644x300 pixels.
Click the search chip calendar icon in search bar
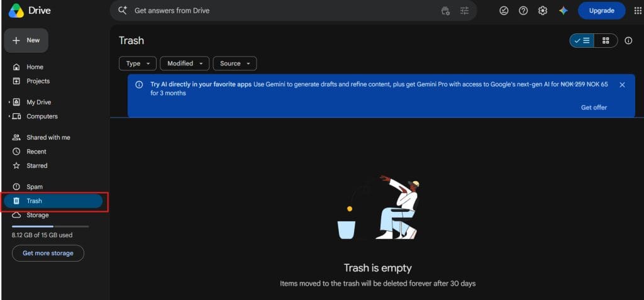[445, 11]
